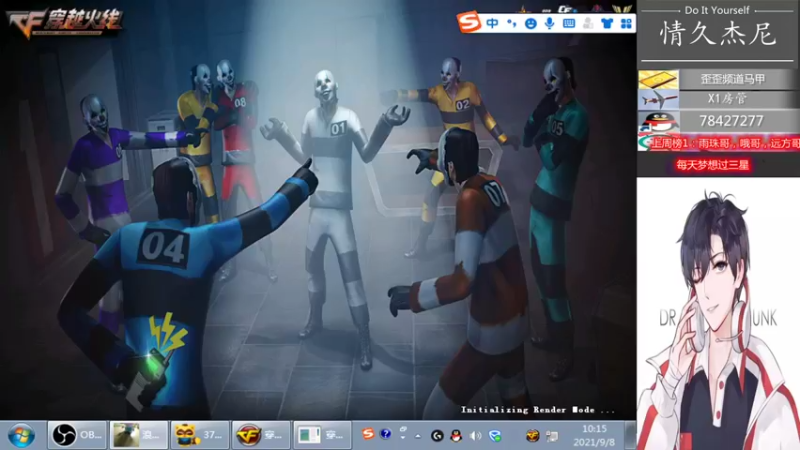Open the 37 games taskbar button
The image size is (800, 450).
199,435
